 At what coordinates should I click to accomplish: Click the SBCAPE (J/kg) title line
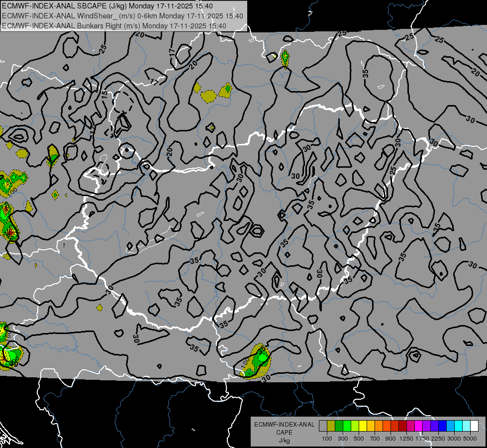click(x=107, y=6)
